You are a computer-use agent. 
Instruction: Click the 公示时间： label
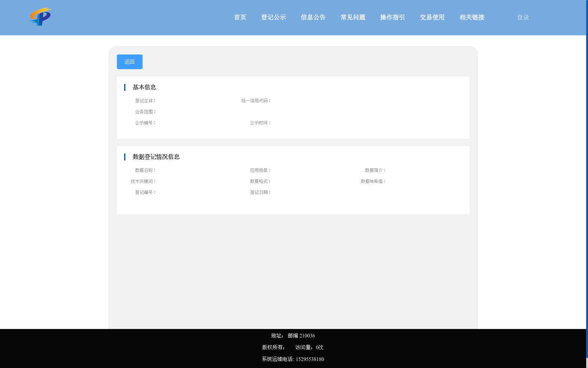(x=261, y=123)
